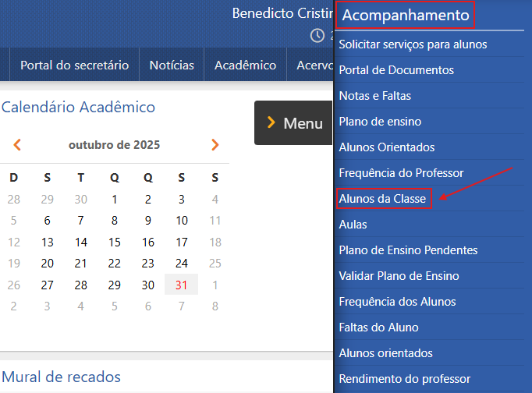Expand the dark Menu button
The width and height of the screenshot is (532, 393).
pyautogui.click(x=294, y=123)
